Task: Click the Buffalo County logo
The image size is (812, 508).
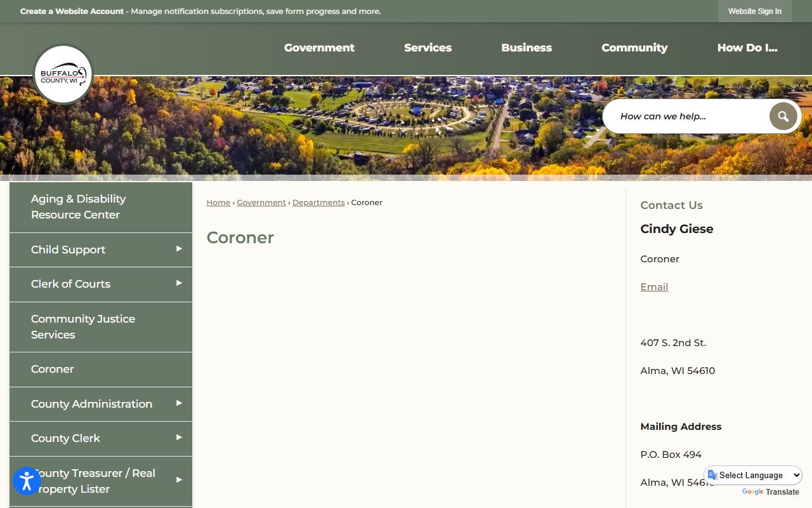Action: pyautogui.click(x=63, y=74)
